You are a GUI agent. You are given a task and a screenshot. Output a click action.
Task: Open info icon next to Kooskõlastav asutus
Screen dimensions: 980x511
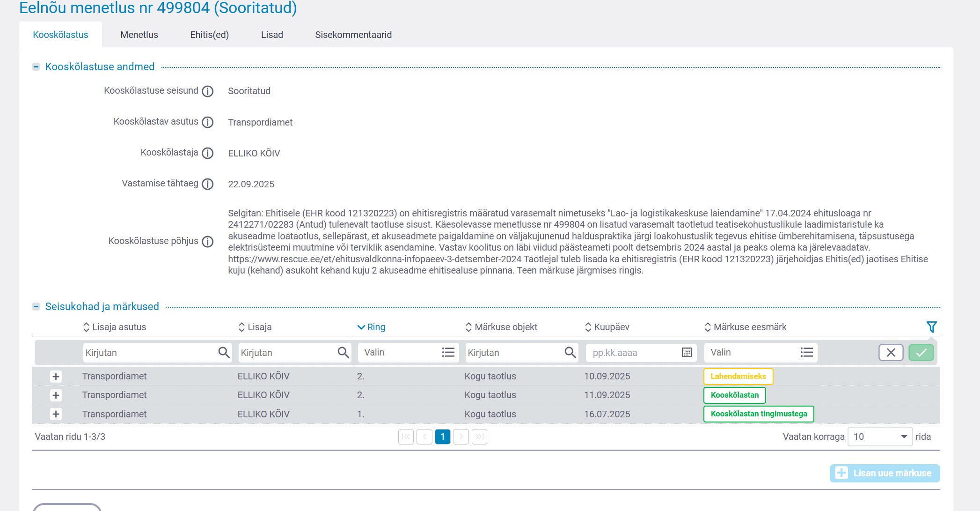(x=207, y=122)
